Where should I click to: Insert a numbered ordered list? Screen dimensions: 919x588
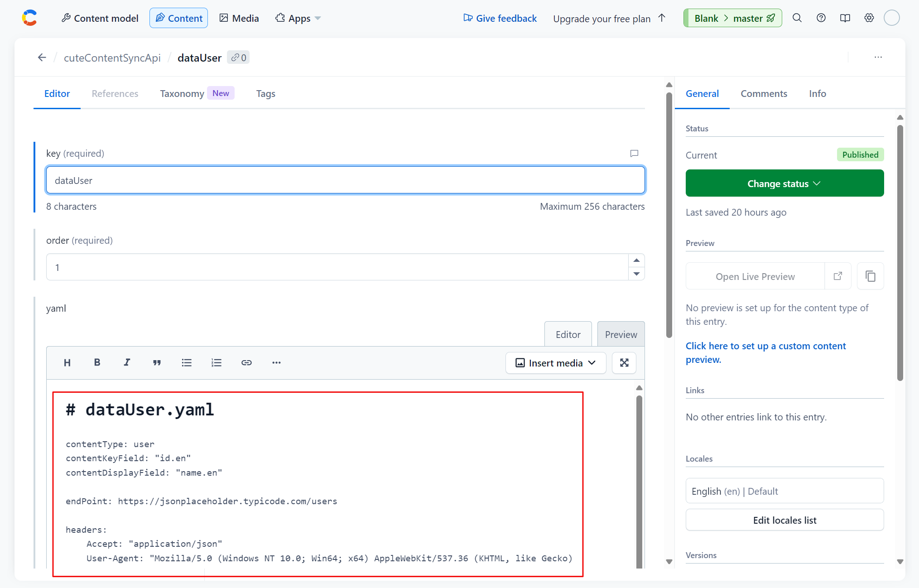[x=217, y=362]
